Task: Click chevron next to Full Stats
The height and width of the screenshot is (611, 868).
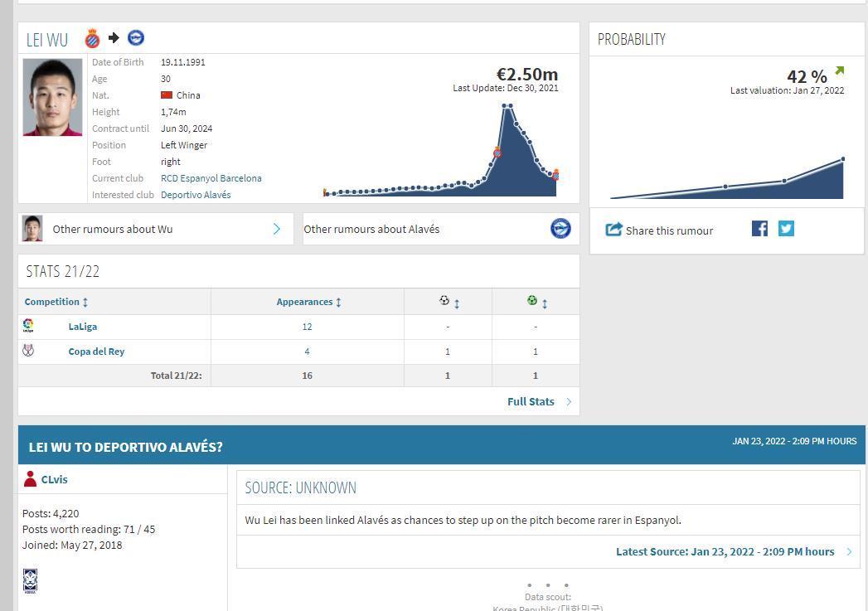Action: coord(569,402)
